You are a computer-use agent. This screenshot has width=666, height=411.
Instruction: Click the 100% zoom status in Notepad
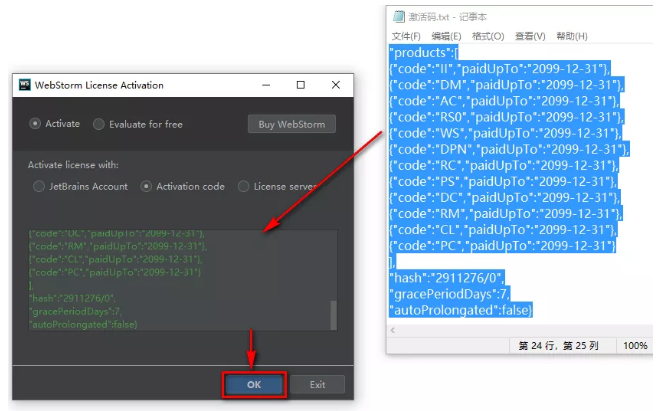tap(635, 346)
